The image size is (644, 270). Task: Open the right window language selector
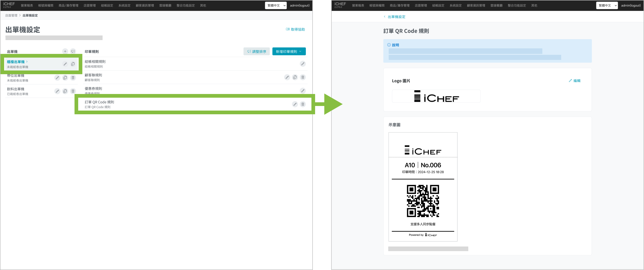click(607, 6)
